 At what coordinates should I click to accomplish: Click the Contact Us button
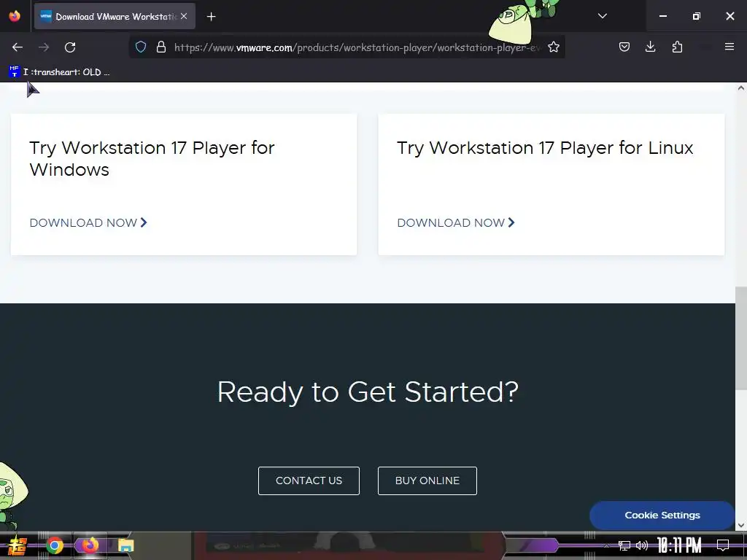click(x=309, y=481)
